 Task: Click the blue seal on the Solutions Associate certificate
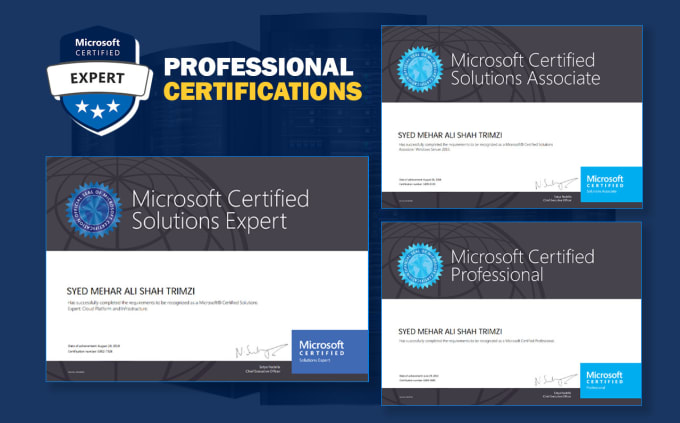420,69
